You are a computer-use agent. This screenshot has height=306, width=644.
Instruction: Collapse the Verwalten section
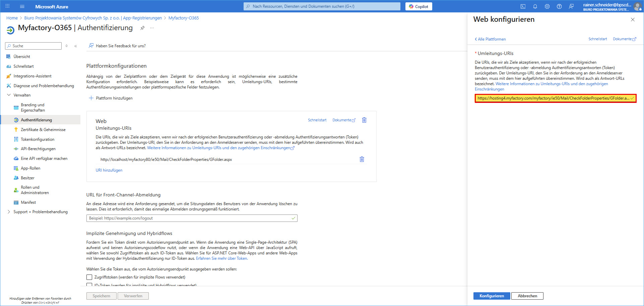[x=9, y=95]
